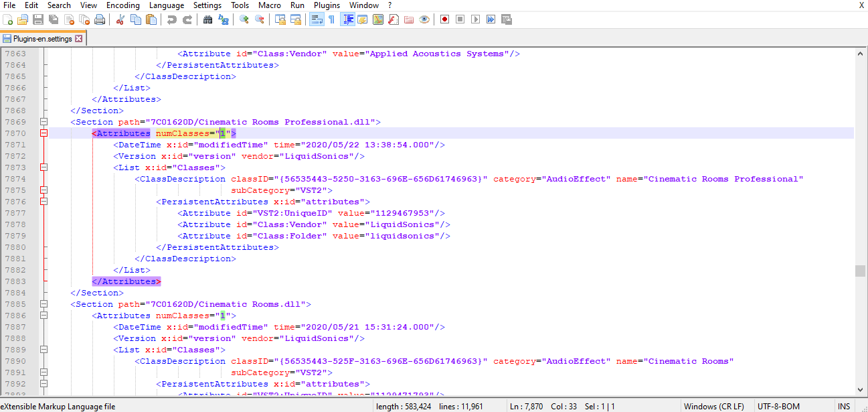Viewport: 868px width, 412px height.
Task: Open the Macro menu
Action: tap(270, 5)
